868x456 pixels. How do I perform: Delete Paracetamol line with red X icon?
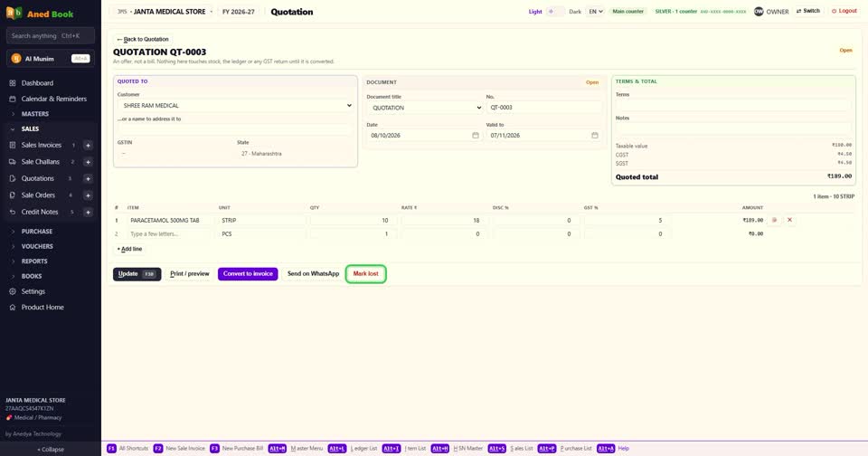(x=790, y=220)
